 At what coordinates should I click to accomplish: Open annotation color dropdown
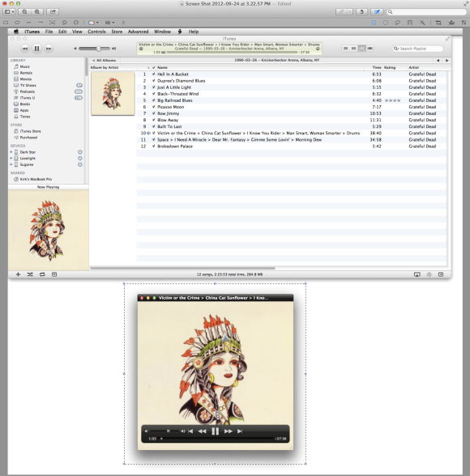[93, 23]
